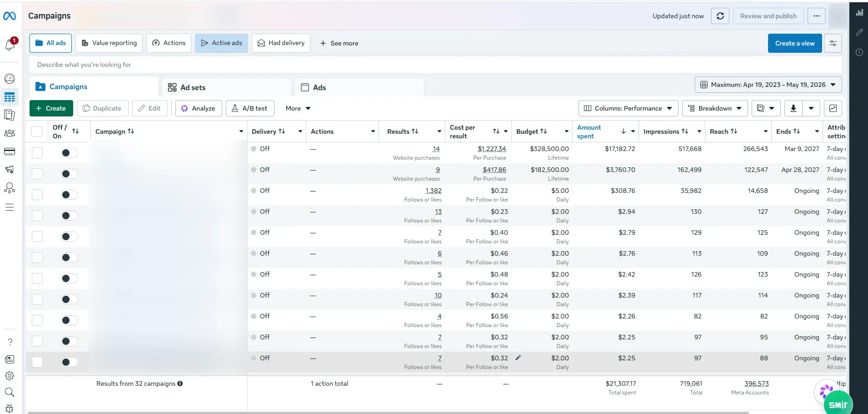Open the audiences people icon in sidebar
The height and width of the screenshot is (414, 868).
(x=10, y=133)
